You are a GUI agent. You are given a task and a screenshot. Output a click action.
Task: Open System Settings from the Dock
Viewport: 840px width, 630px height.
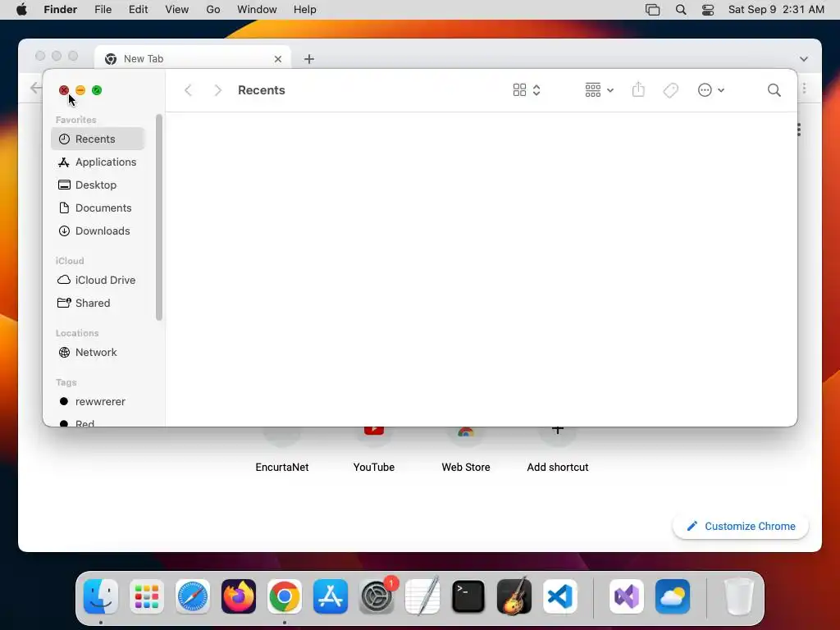[x=377, y=596]
